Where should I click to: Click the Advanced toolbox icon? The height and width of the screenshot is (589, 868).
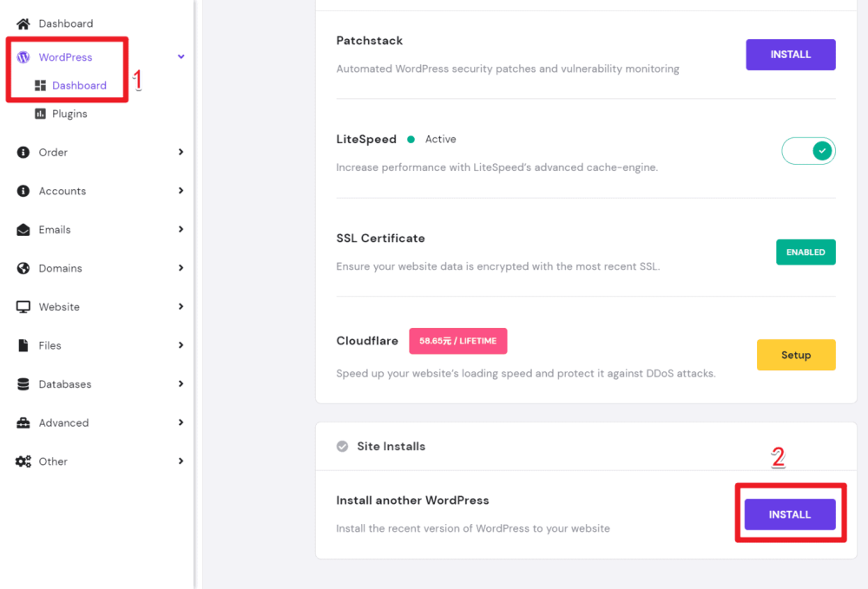click(x=23, y=423)
